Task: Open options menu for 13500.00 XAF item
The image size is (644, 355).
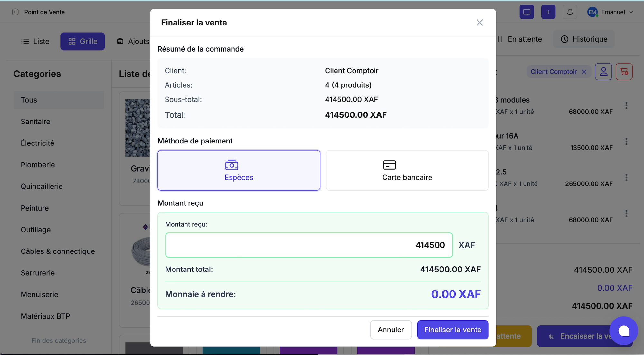Action: (626, 142)
